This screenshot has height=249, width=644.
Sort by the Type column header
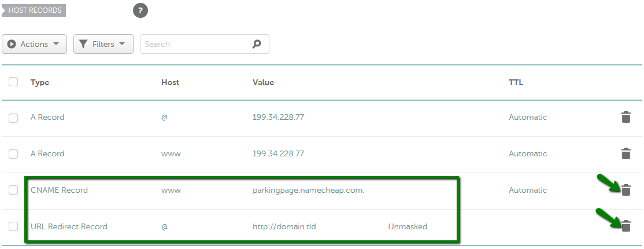(40, 82)
